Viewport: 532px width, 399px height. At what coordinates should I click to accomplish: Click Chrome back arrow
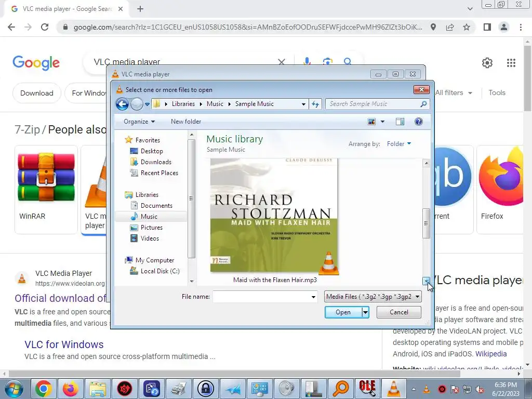click(x=11, y=27)
